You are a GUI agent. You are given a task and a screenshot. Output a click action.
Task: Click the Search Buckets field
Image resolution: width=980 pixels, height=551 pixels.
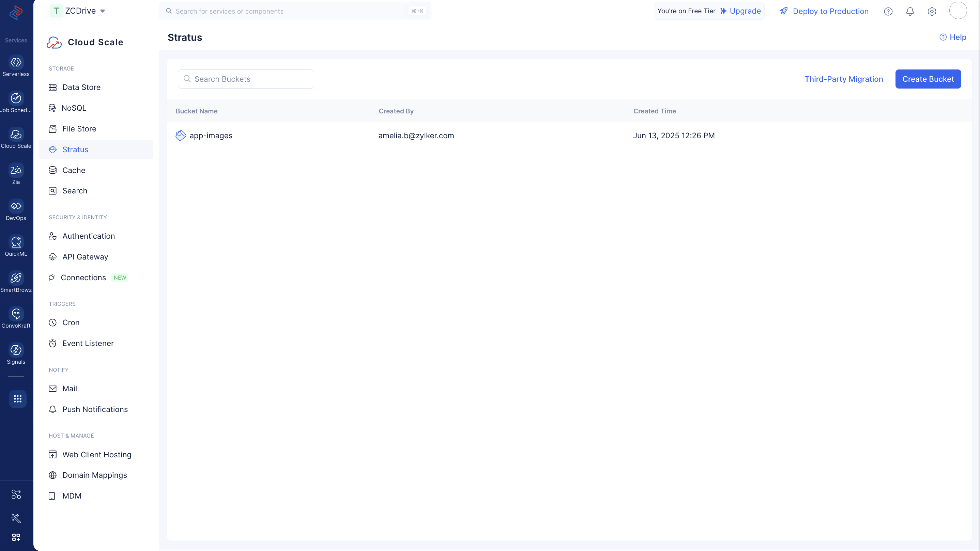tap(246, 79)
